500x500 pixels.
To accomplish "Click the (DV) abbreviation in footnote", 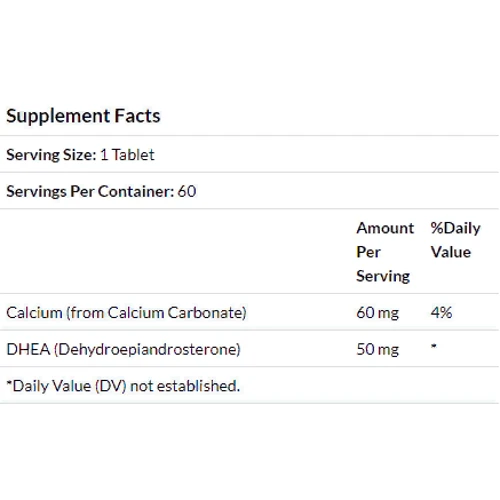I will click(111, 386).
